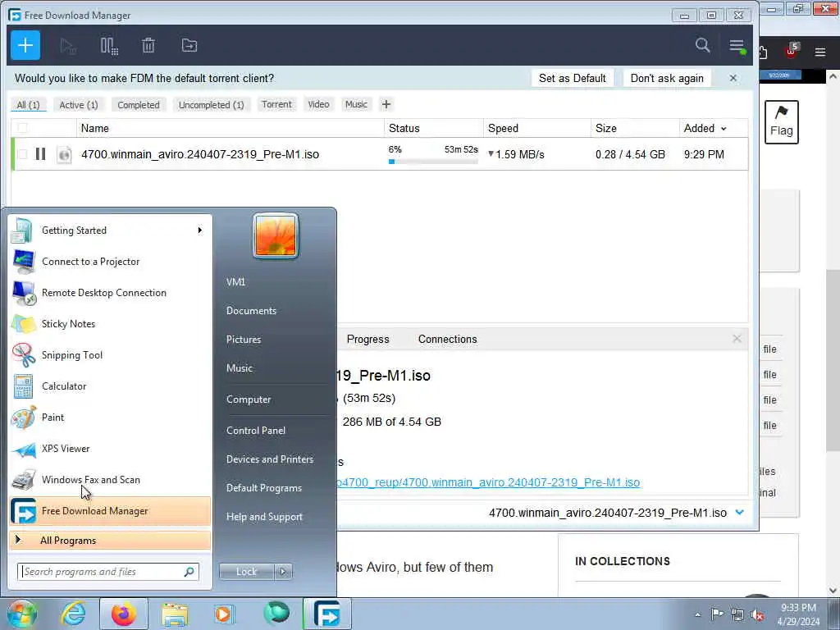The width and height of the screenshot is (840, 630).
Task: Click the Windows Start orb
Action: pyautogui.click(x=22, y=614)
